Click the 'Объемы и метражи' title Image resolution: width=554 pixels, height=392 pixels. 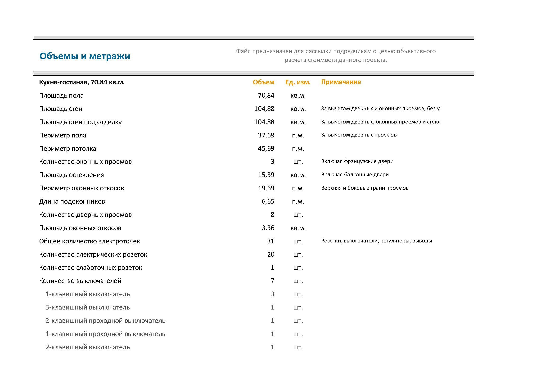[85, 56]
